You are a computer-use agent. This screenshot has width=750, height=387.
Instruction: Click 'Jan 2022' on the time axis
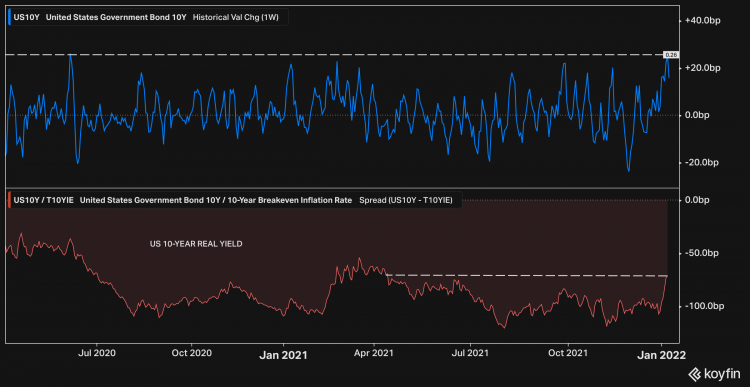pyautogui.click(x=662, y=355)
